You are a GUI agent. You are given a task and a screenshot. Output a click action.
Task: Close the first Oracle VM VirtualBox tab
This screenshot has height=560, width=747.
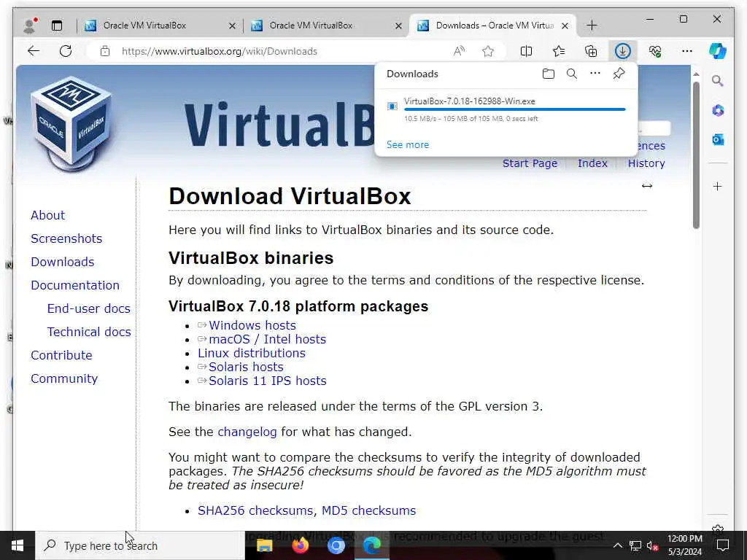[232, 26]
